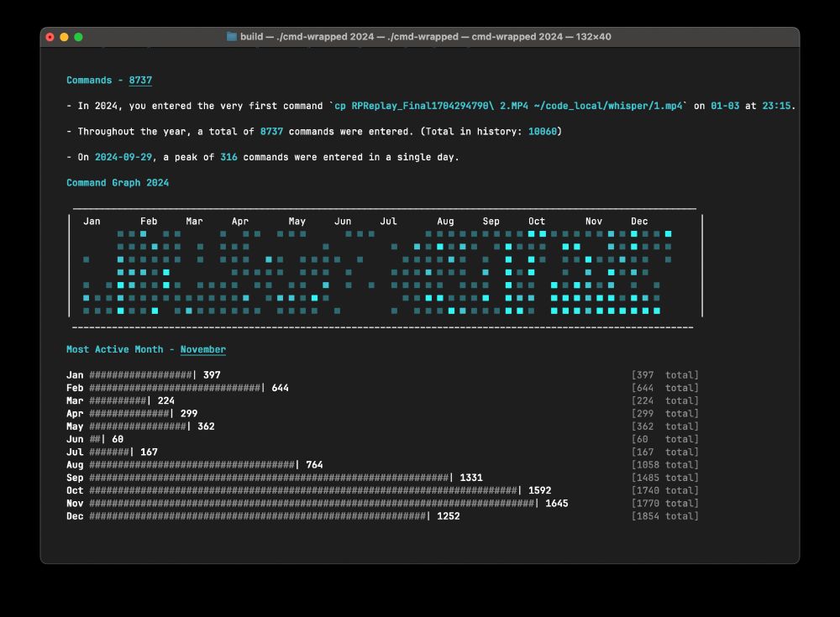The image size is (840, 617).
Task: Click the '[1770 total]' entry for Nov
Action: [x=664, y=504]
